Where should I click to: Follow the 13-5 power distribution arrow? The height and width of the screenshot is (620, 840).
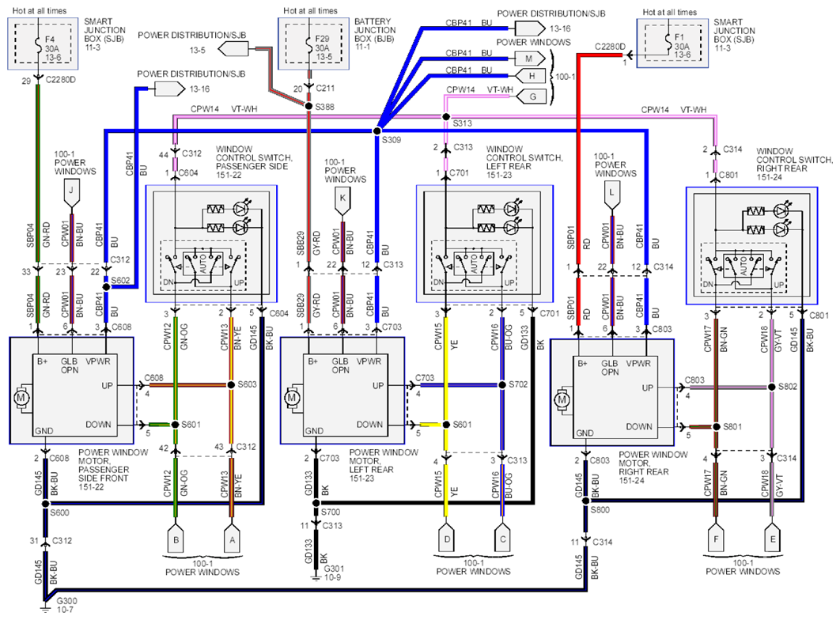click(x=233, y=50)
